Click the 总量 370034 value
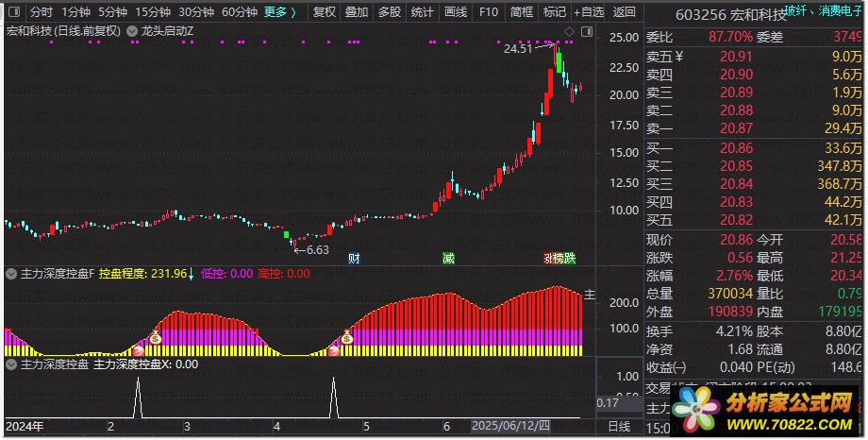 tap(730, 293)
